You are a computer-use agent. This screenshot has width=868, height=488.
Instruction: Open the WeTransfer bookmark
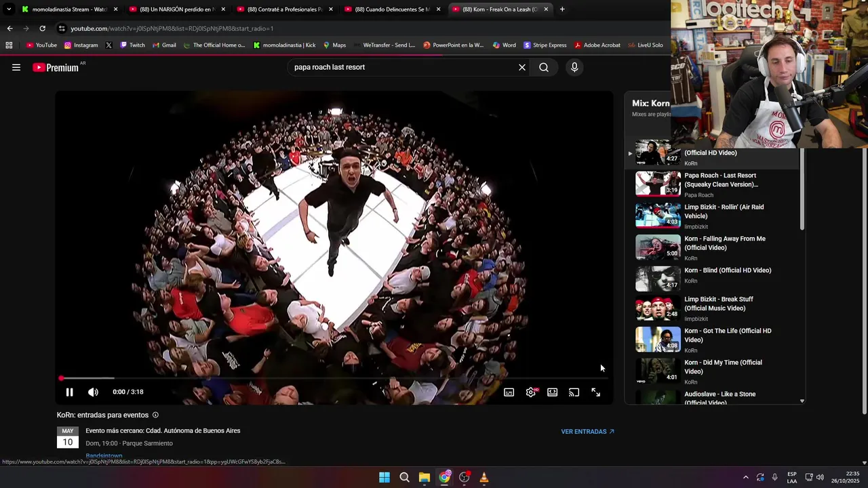coord(384,45)
